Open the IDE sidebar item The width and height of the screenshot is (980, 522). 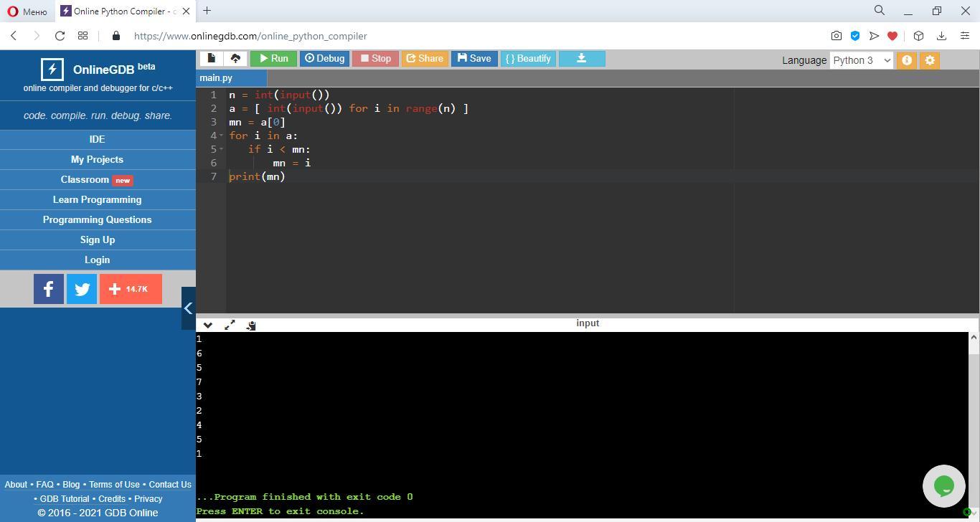click(x=98, y=139)
